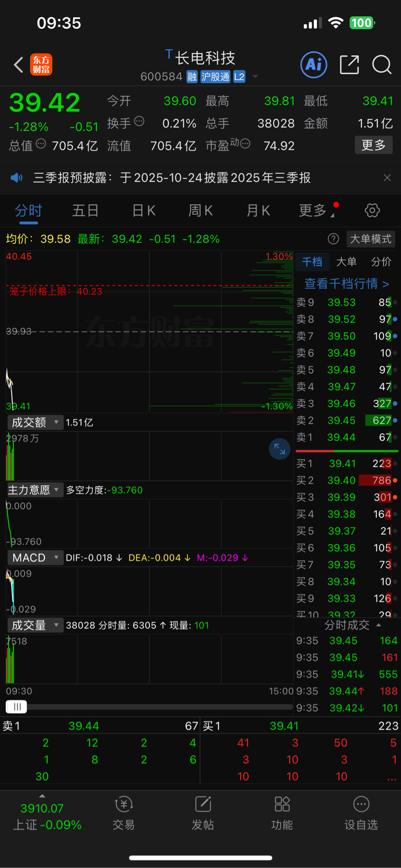Image resolution: width=401 pixels, height=868 pixels.
Task: Show 更多 quote details
Action: coord(374,145)
